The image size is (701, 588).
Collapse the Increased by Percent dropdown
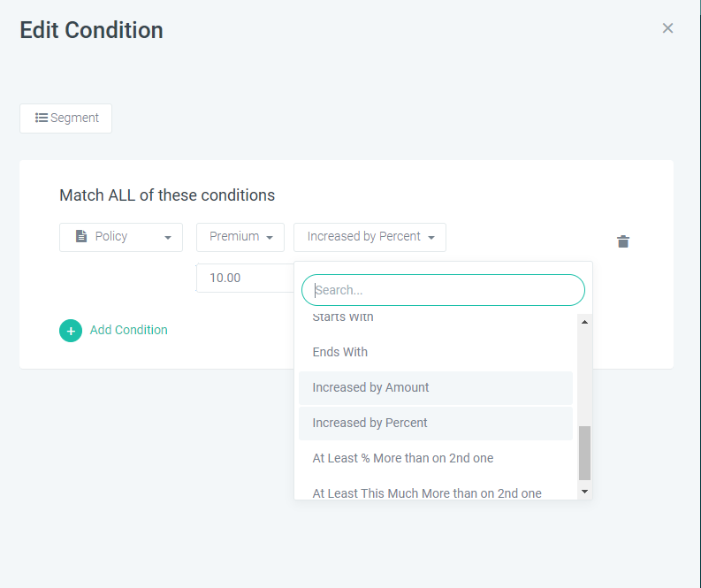370,237
